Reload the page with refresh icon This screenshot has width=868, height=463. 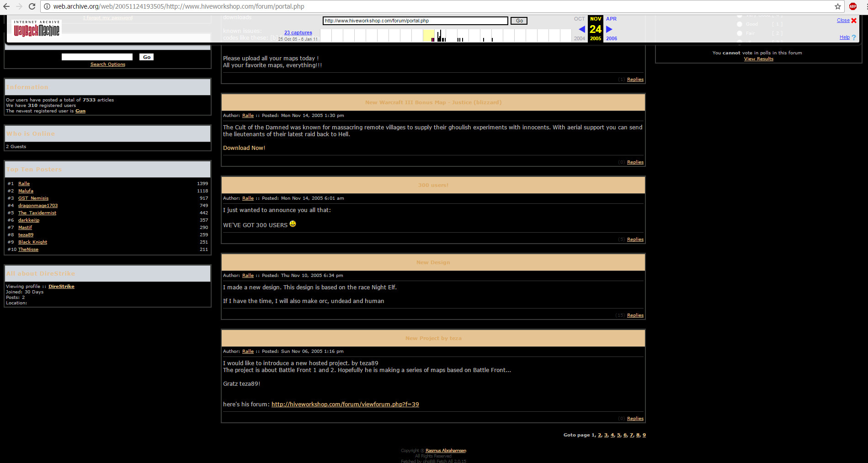pyautogui.click(x=32, y=6)
